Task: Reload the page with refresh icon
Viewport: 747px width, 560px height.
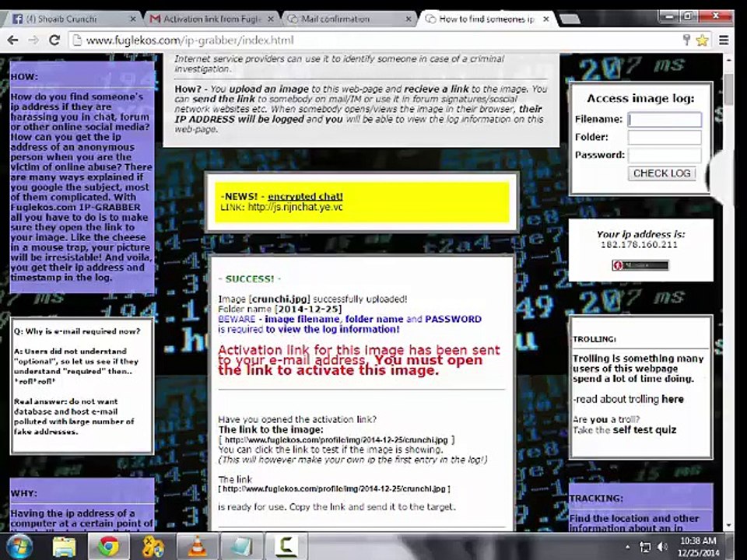Action: (54, 40)
